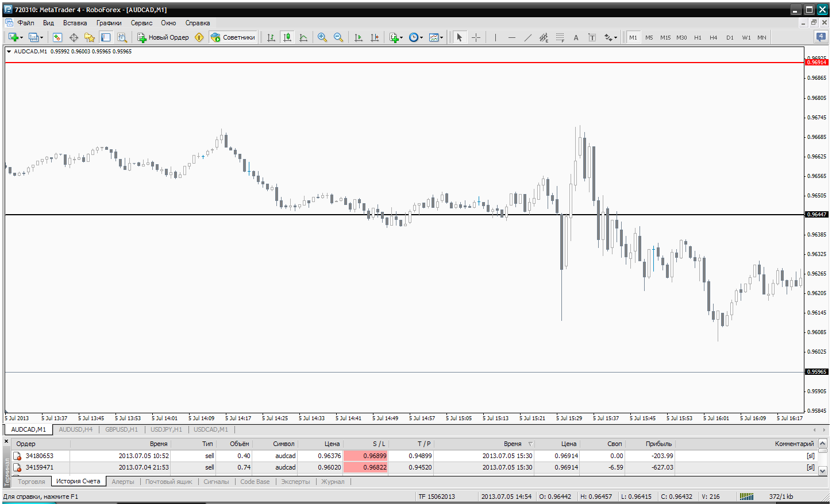Viewport: 832px width, 504px height.
Task: Toggle the Terminal panel icon
Action: (106, 37)
